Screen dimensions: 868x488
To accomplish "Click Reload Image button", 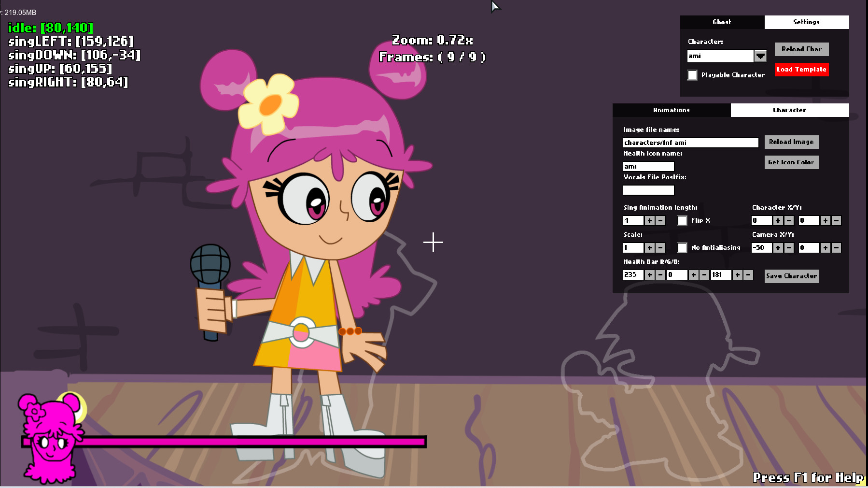I will (791, 142).
